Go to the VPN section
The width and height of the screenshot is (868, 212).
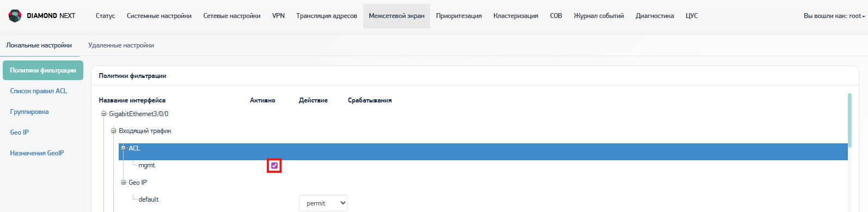pyautogui.click(x=278, y=16)
